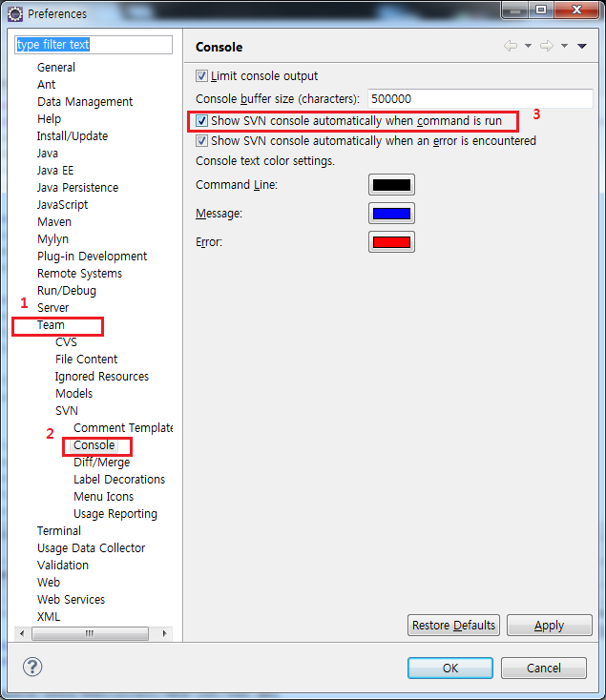
Task: Select Label Decorations item
Action: [119, 480]
